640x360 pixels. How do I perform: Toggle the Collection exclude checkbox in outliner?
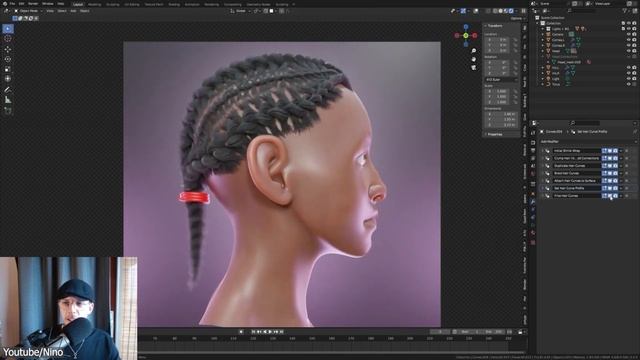point(623,24)
